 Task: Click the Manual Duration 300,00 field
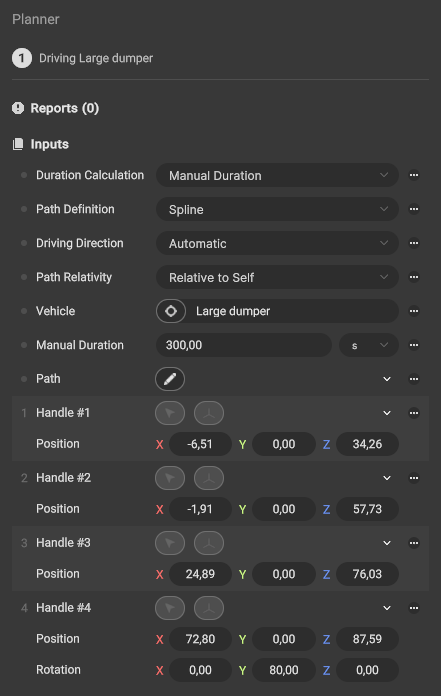click(244, 345)
